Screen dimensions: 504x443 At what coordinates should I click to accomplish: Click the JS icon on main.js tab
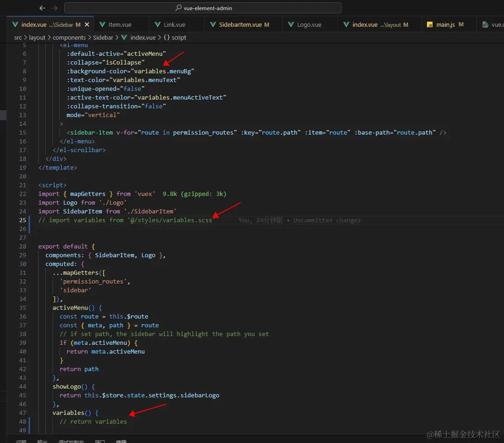[430, 25]
